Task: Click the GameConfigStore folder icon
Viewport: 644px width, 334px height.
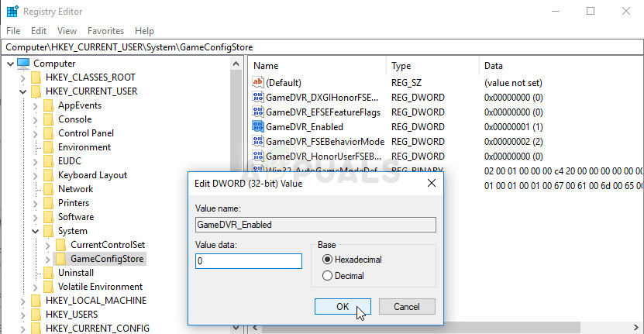Action: click(60, 259)
